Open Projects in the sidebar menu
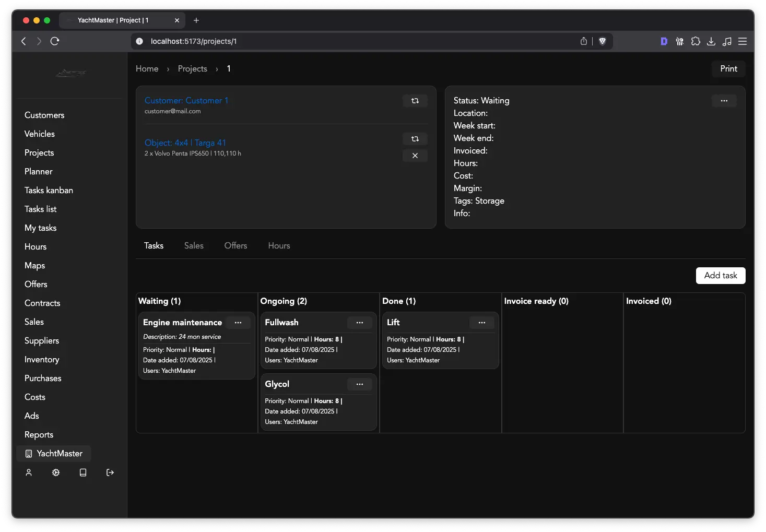The height and width of the screenshot is (532, 766). (x=39, y=153)
